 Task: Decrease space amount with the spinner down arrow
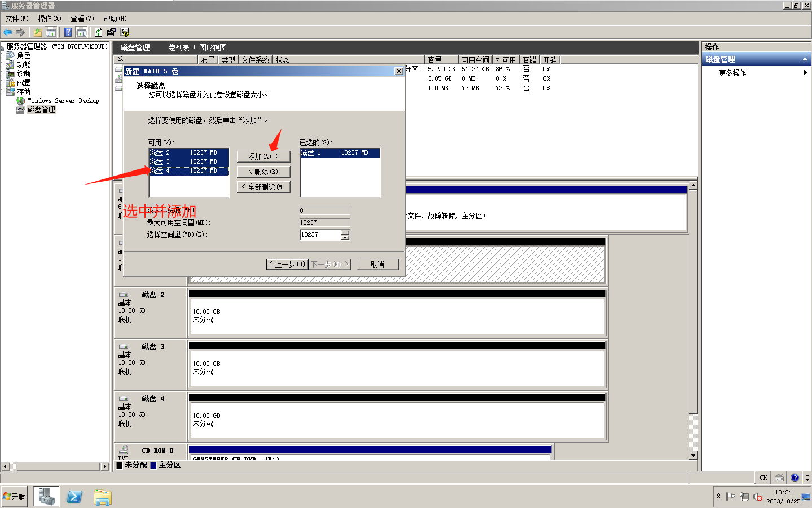click(x=345, y=237)
